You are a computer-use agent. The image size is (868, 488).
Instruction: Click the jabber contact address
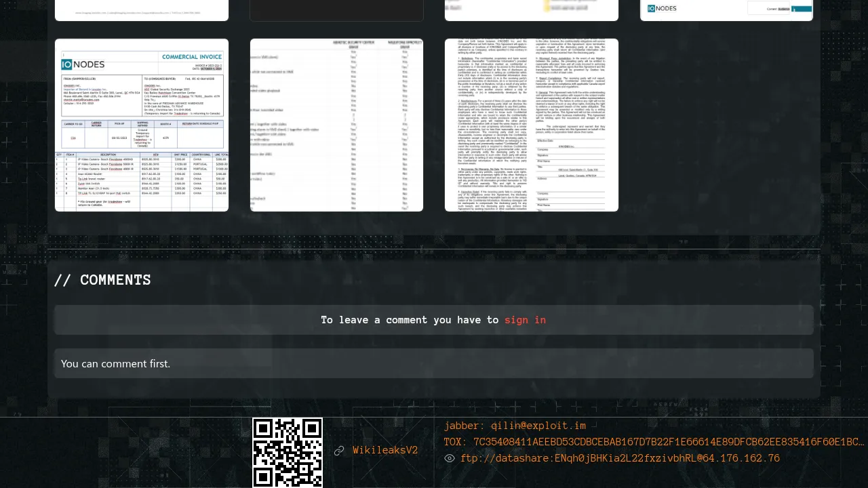[515, 426]
